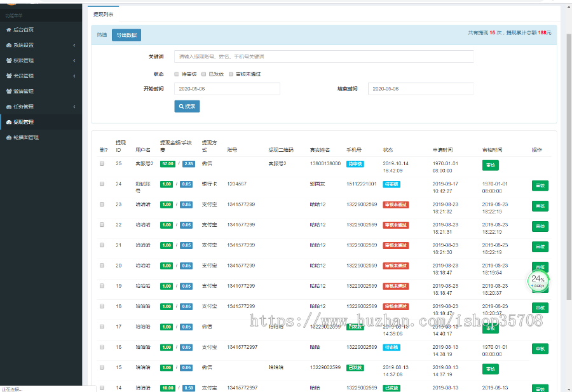This screenshot has height=392, width=572.
Task: Expand the 任务管理 menu arrow
Action: coord(74,107)
